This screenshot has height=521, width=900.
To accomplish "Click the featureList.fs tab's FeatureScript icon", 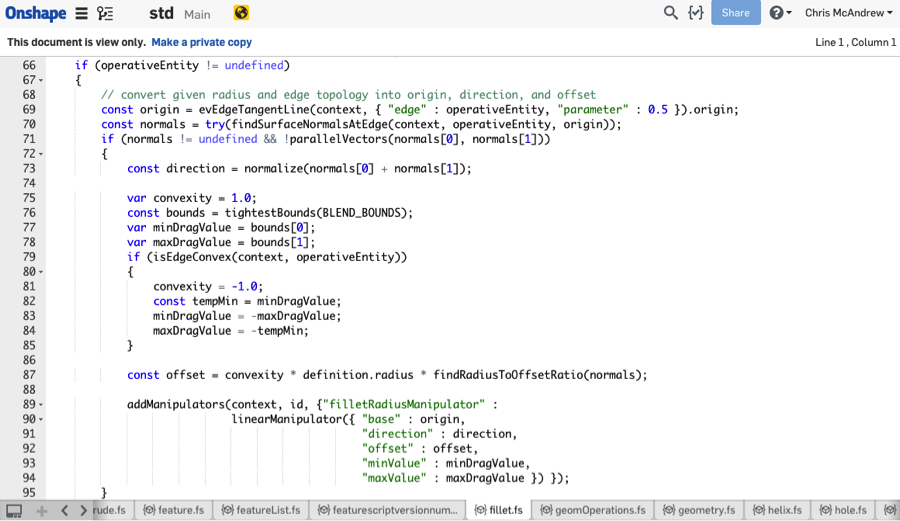I will coord(227,510).
